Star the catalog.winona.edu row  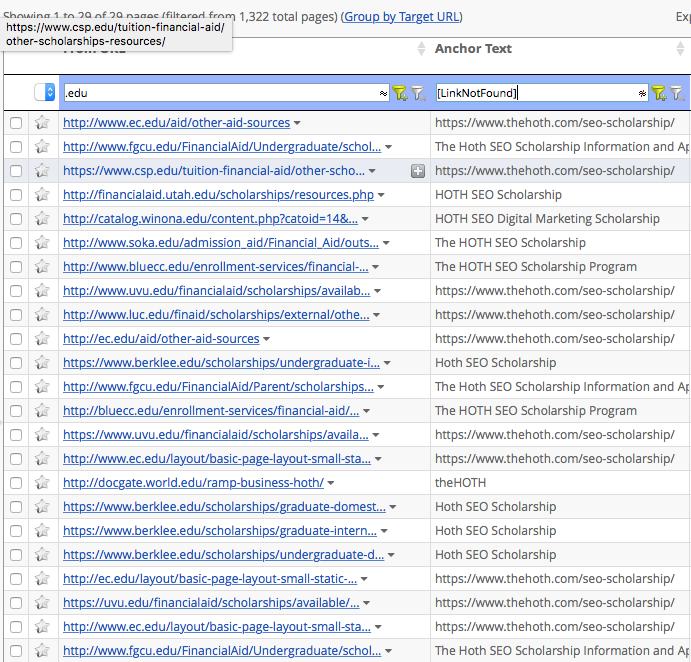[42, 219]
